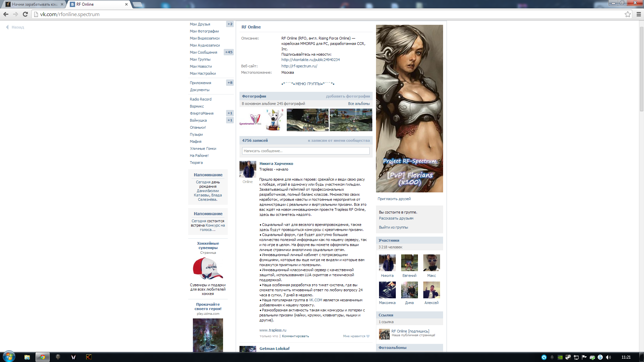
Task: Click Capitals hockey cap ad image
Action: pyautogui.click(x=208, y=268)
